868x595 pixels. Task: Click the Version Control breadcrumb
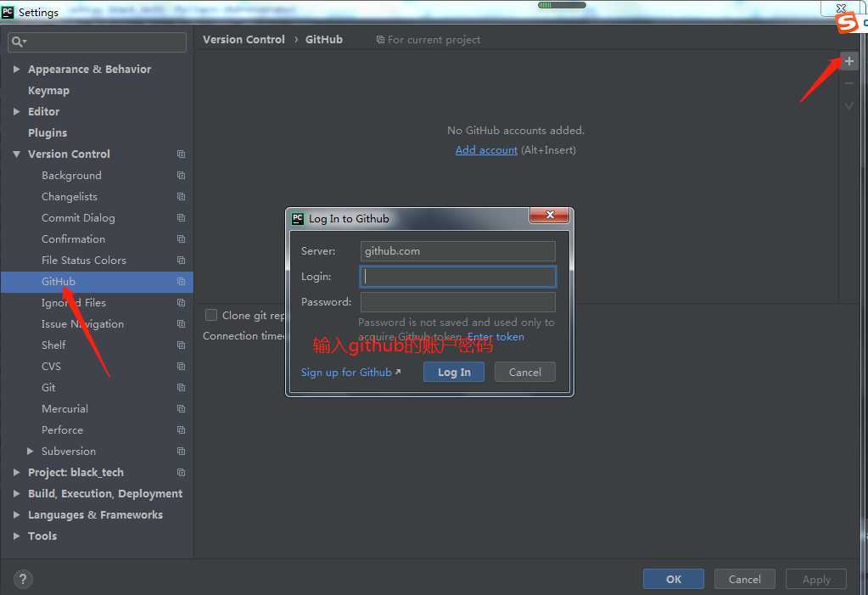[244, 39]
